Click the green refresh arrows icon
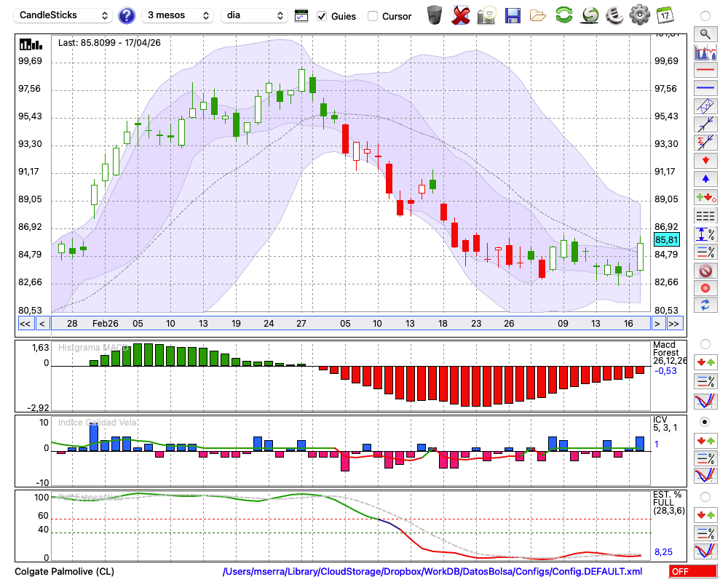Image resolution: width=728 pixels, height=582 pixels. tap(563, 15)
